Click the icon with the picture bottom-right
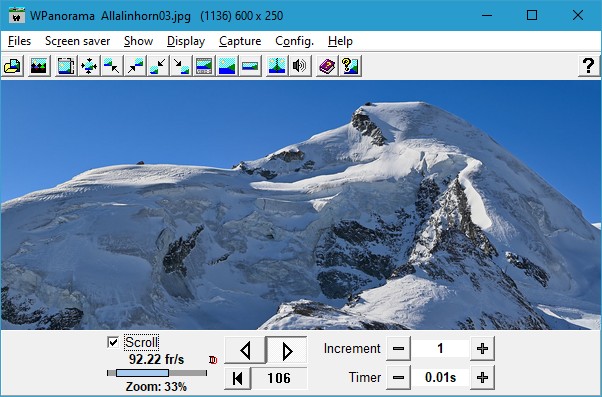 [181, 66]
